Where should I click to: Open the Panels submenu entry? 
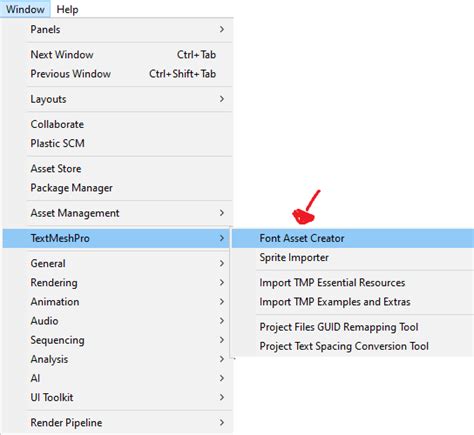point(117,29)
